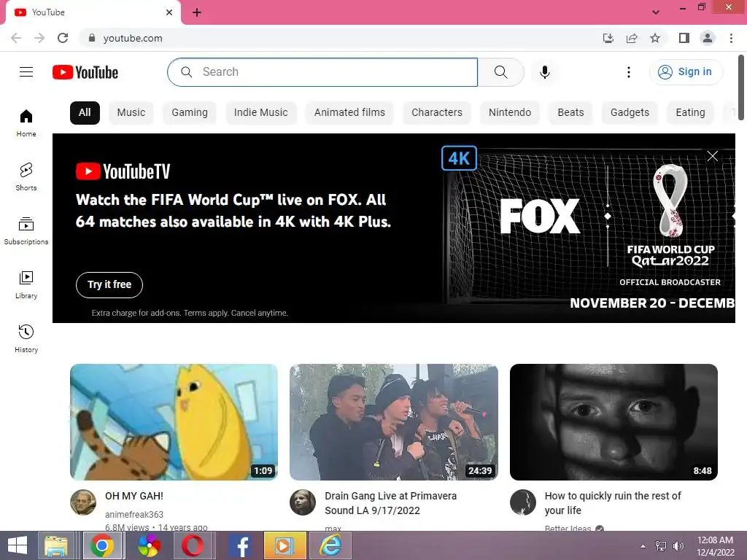
Task: Open How to quickly ruin title
Action: [613, 503]
